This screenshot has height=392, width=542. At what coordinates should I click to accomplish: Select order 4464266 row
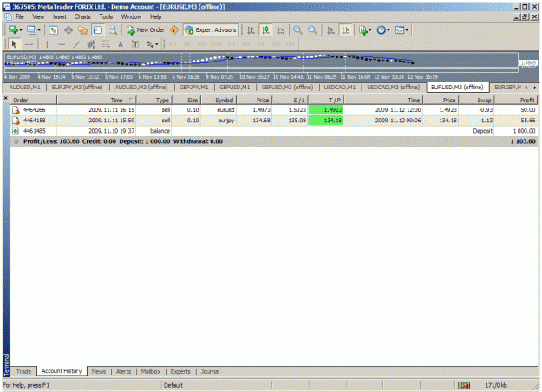click(274, 110)
